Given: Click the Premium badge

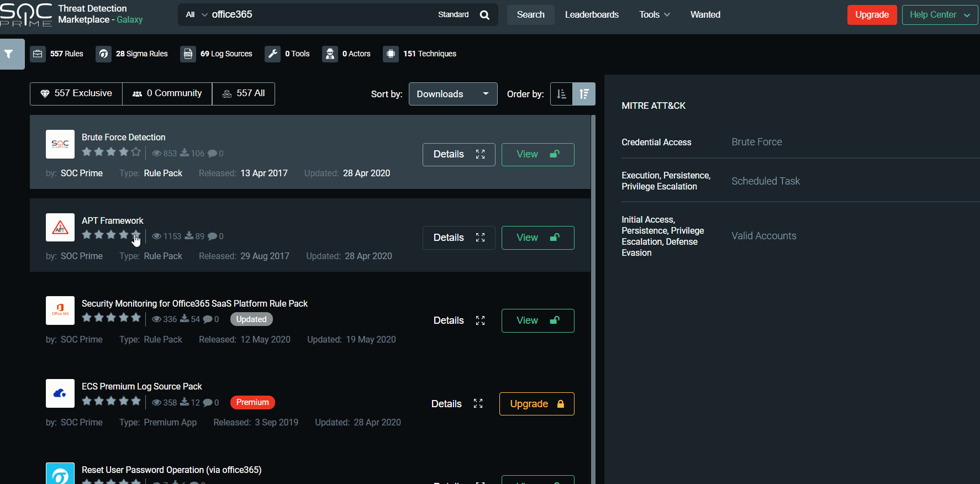Looking at the screenshot, I should pos(252,402).
